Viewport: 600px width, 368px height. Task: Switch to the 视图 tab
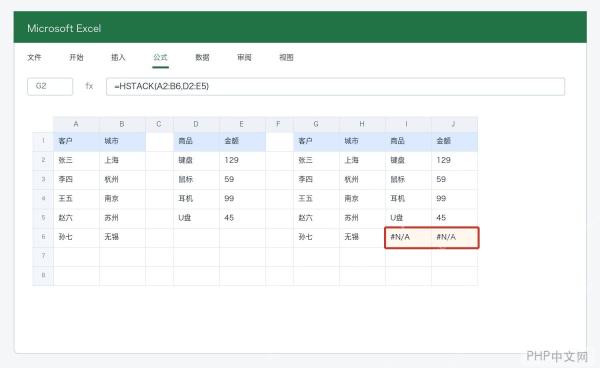point(286,57)
